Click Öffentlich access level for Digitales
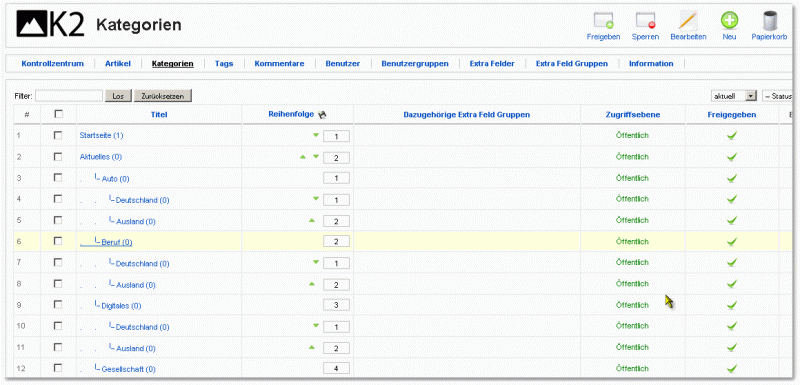 click(x=633, y=305)
